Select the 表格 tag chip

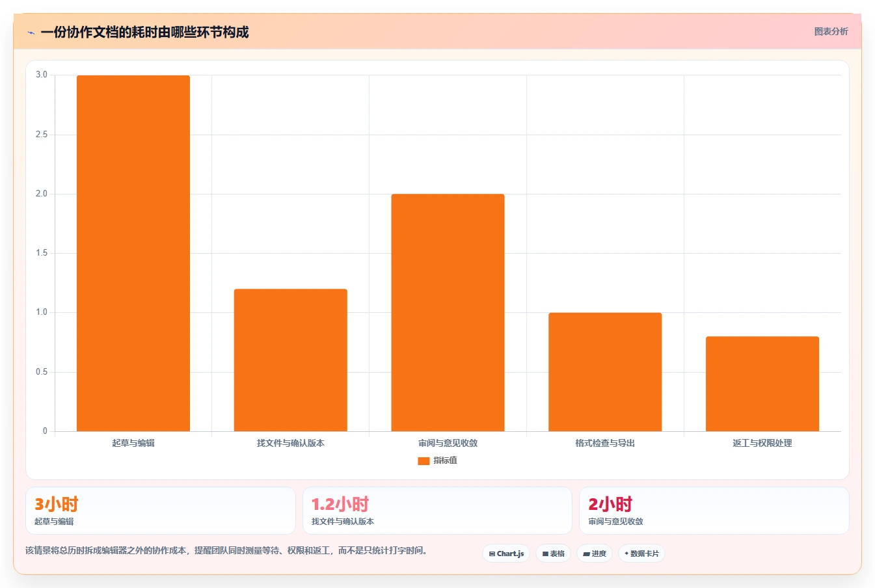point(553,554)
